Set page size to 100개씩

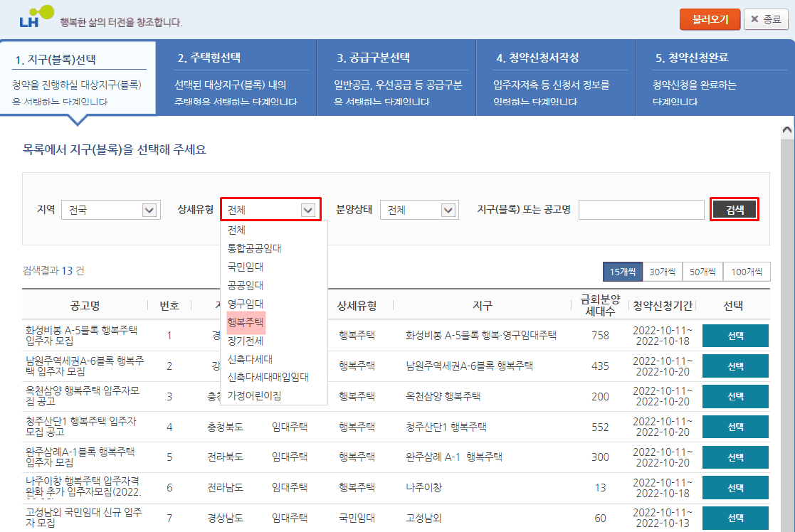point(746,272)
